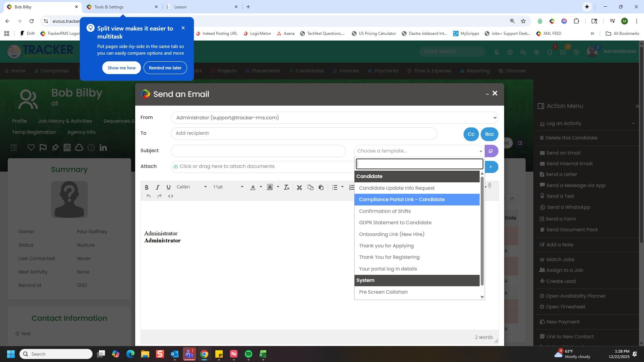Click the cut scissors icon
The image size is (644, 362).
click(300, 187)
